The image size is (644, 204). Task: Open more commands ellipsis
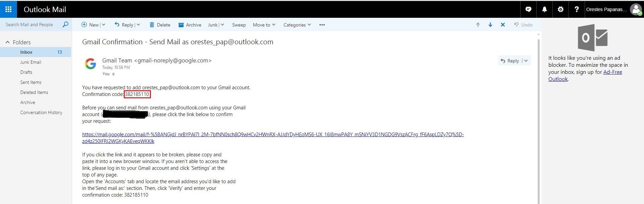[x=322, y=25]
